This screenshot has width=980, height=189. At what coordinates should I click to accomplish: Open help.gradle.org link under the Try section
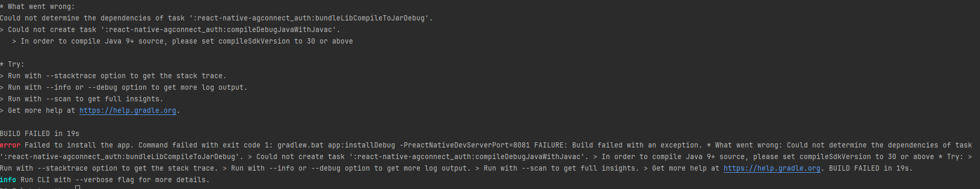[128, 111]
